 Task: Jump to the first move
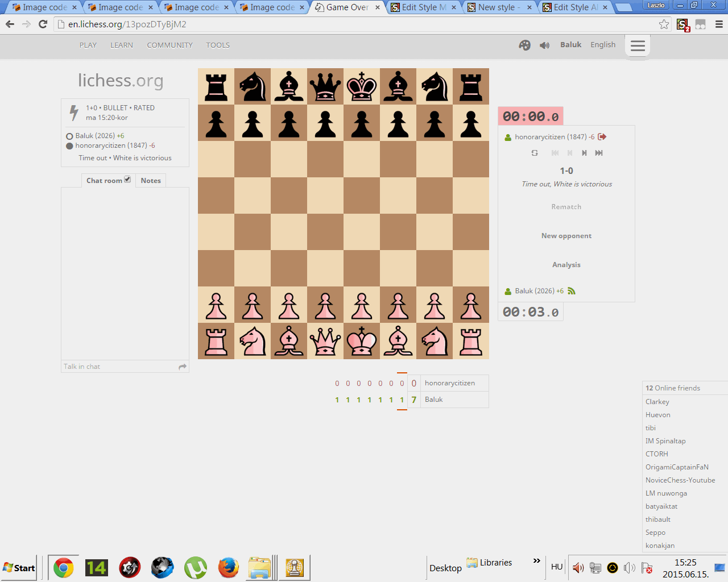tap(555, 153)
